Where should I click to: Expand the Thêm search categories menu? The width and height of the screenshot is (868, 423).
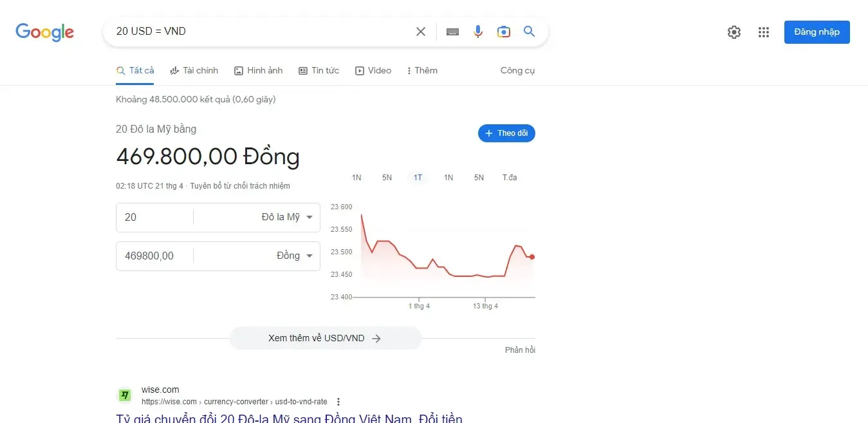tap(422, 70)
